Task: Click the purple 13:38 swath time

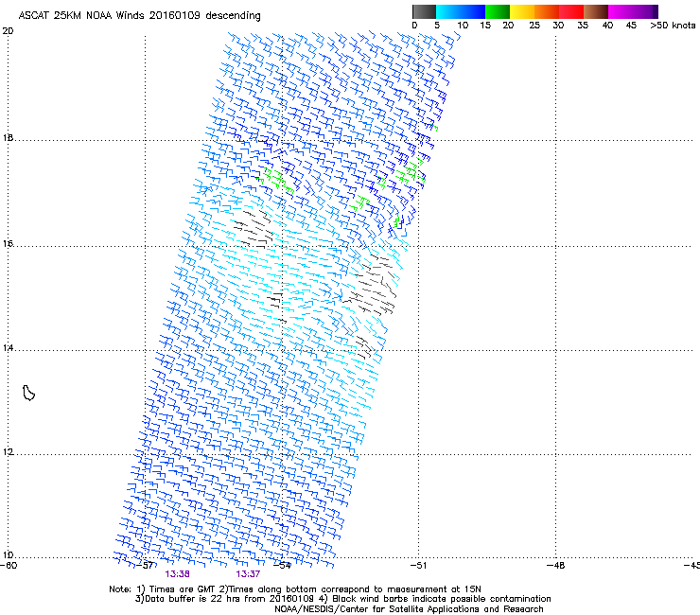Action: click(x=177, y=574)
